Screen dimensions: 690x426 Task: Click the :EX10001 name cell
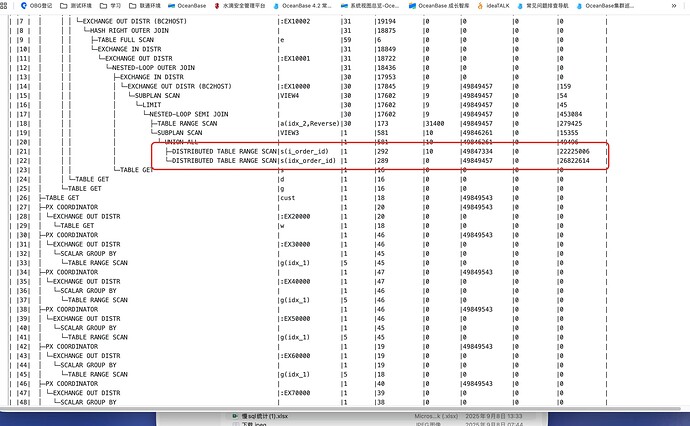tap(295, 58)
